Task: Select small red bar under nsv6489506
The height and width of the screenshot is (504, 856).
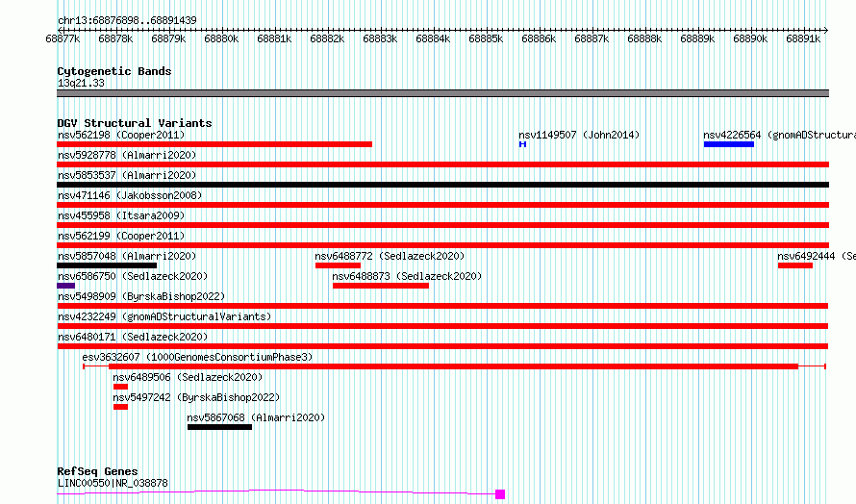Action: coord(120,387)
